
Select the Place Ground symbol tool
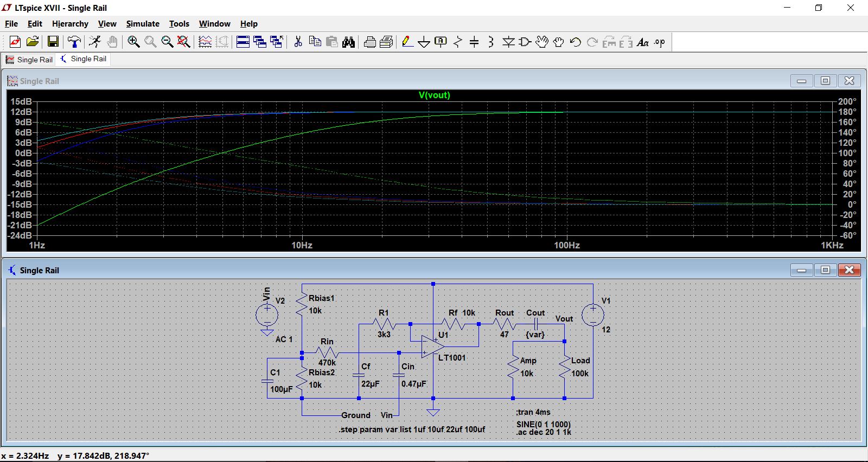424,42
